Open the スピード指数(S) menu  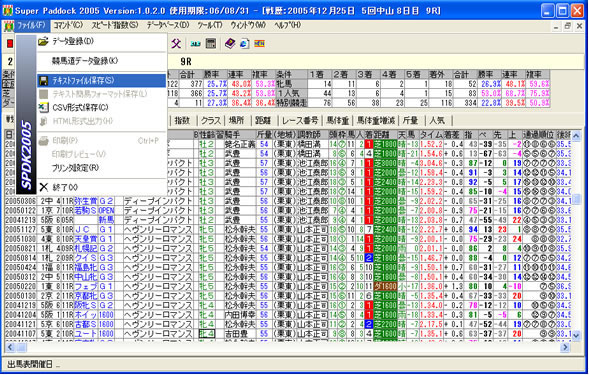(115, 26)
